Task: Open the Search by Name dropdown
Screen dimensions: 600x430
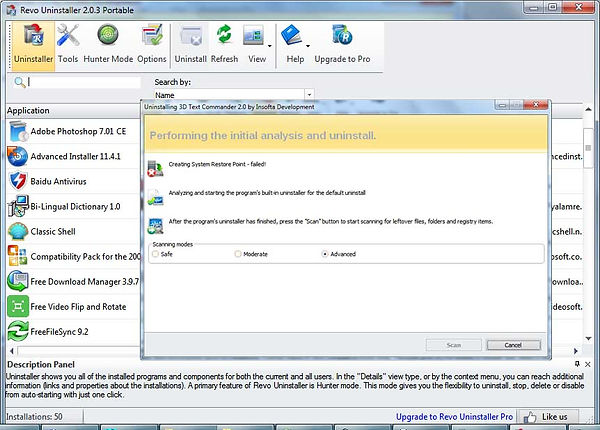Action: 309,94
